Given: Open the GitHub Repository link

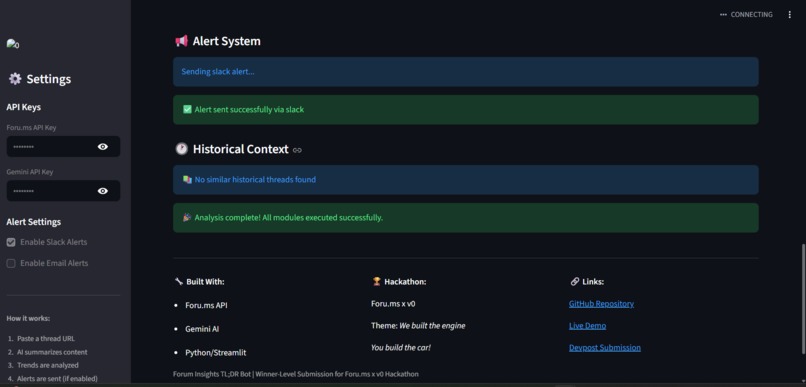Looking at the screenshot, I should point(601,304).
